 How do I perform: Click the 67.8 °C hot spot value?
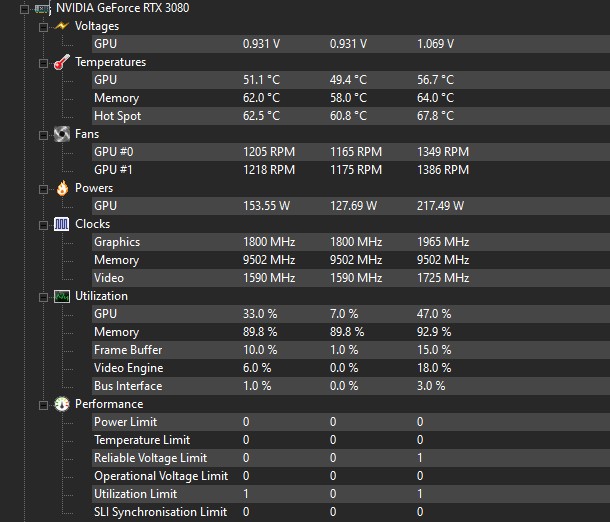point(435,116)
